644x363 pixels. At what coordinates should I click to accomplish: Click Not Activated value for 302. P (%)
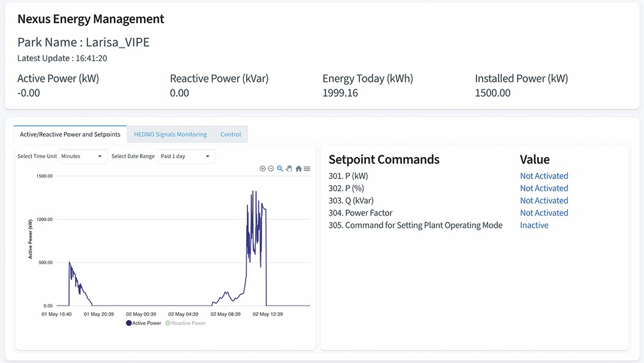pos(544,188)
